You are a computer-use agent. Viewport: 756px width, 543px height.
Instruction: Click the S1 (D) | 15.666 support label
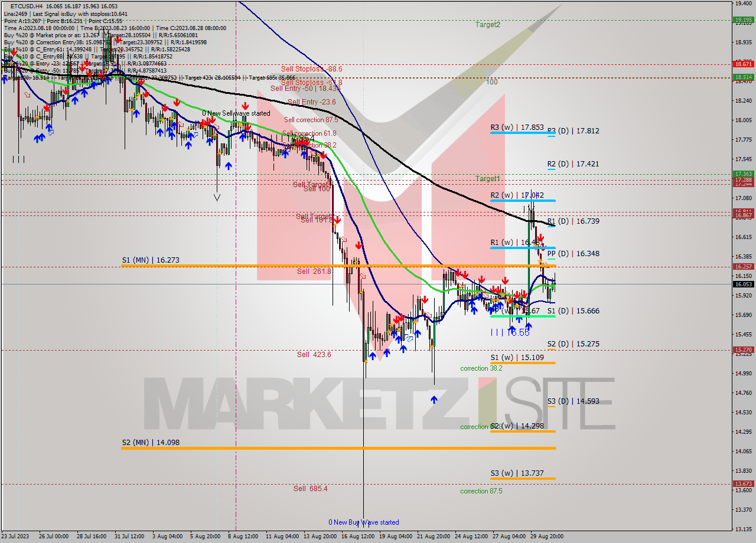tap(573, 311)
